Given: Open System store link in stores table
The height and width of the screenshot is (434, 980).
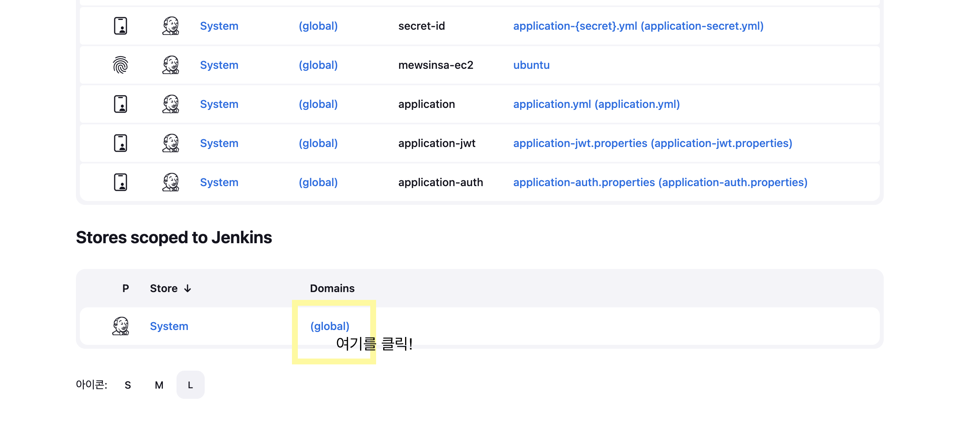Looking at the screenshot, I should tap(169, 326).
